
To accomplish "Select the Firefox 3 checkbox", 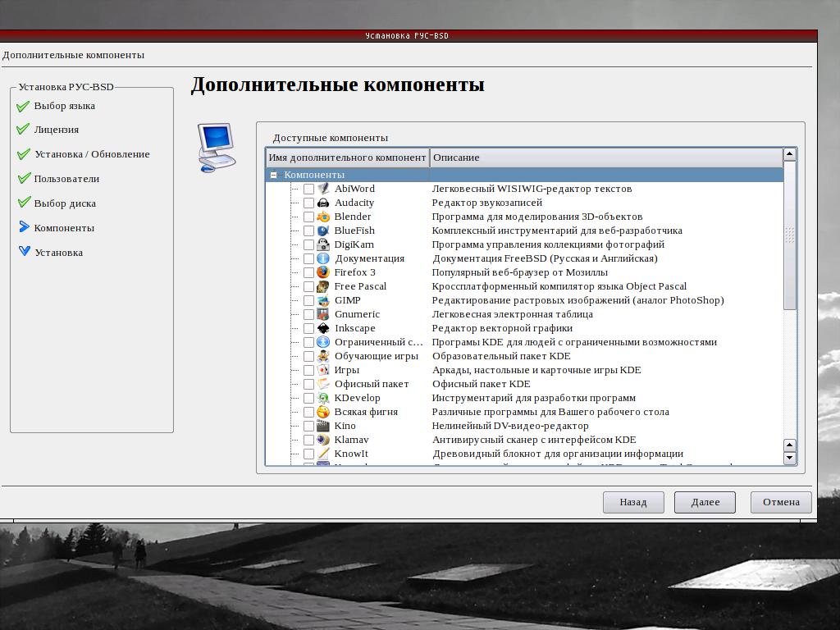I will click(x=308, y=272).
